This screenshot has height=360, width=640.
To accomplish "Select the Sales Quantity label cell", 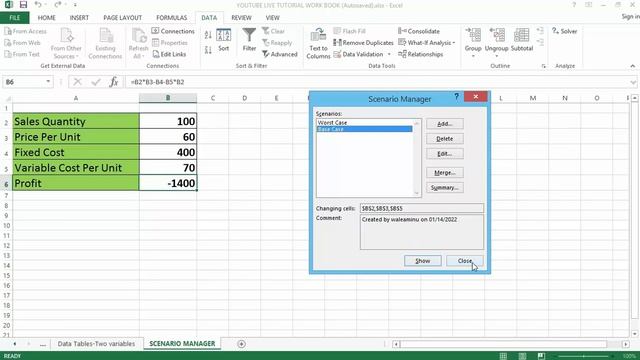I will 76,121.
